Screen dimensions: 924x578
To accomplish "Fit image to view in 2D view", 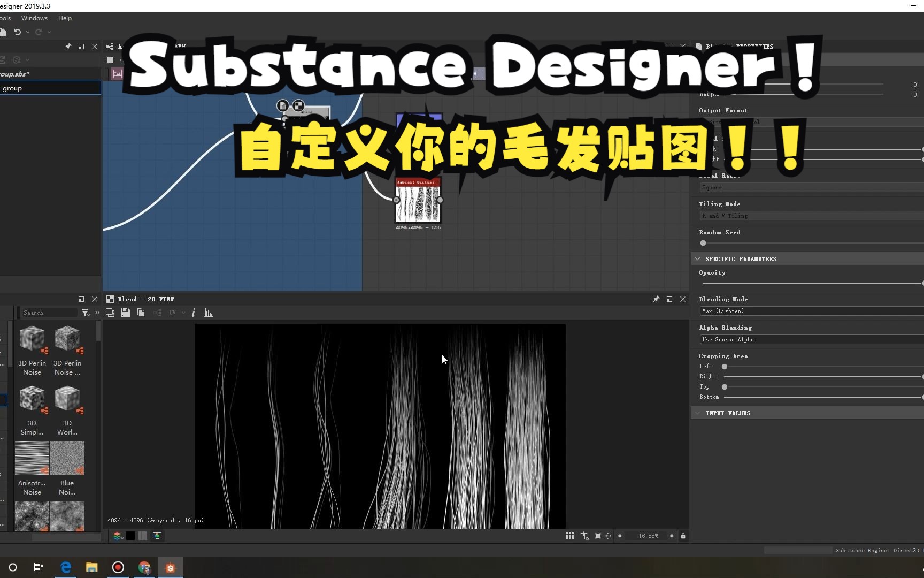I will (x=598, y=536).
